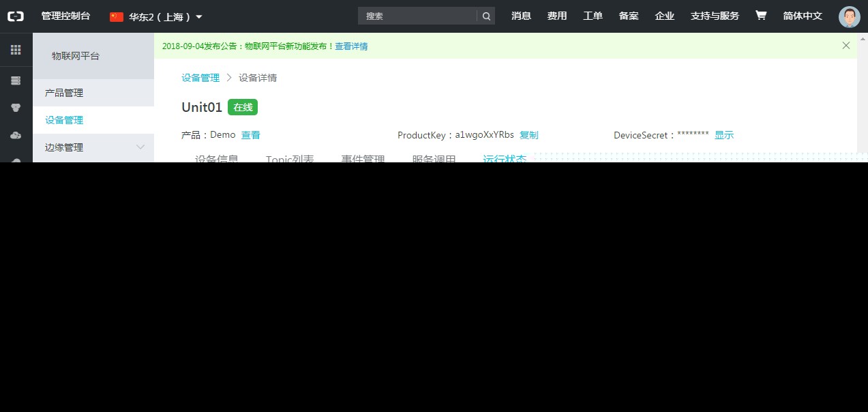Image resolution: width=868 pixels, height=412 pixels.
Task: Open the products grid icon in sidebar
Action: point(16,50)
